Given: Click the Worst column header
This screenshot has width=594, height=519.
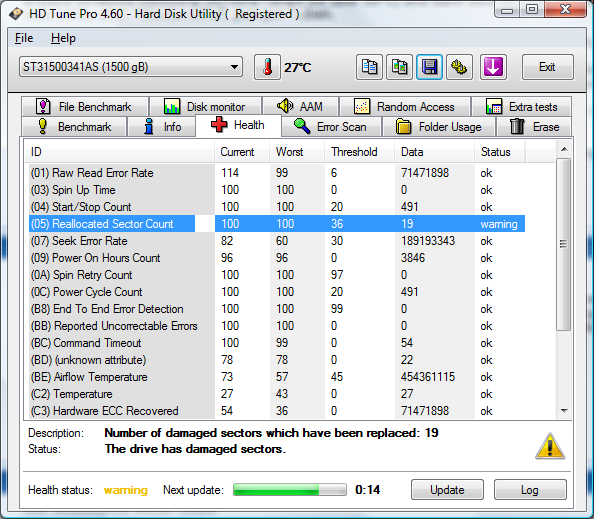Looking at the screenshot, I should click(297, 152).
